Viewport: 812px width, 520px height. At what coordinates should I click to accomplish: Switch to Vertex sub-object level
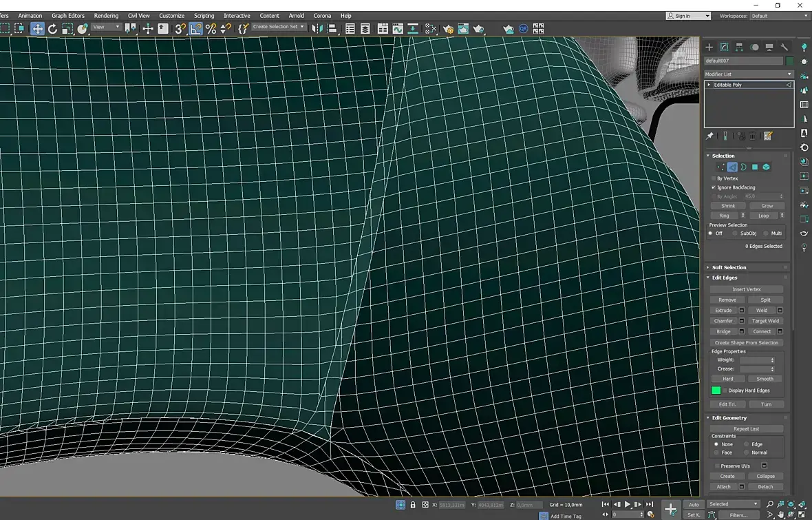click(x=720, y=167)
